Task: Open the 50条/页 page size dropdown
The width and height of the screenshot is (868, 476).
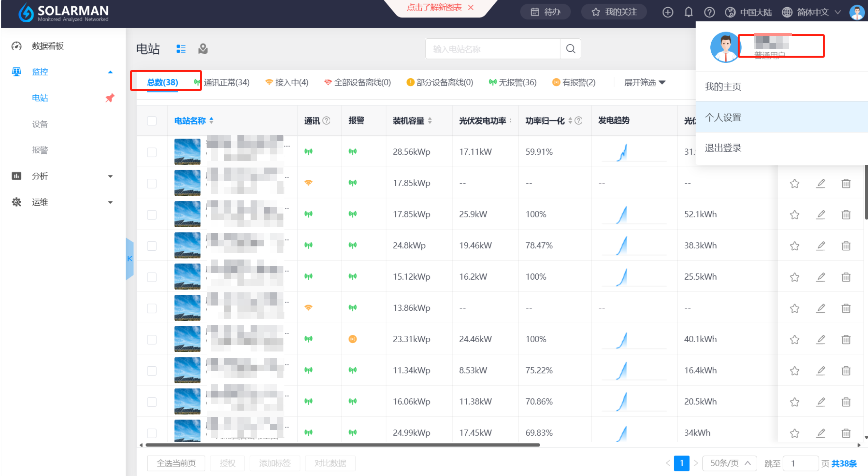Action: 729,463
